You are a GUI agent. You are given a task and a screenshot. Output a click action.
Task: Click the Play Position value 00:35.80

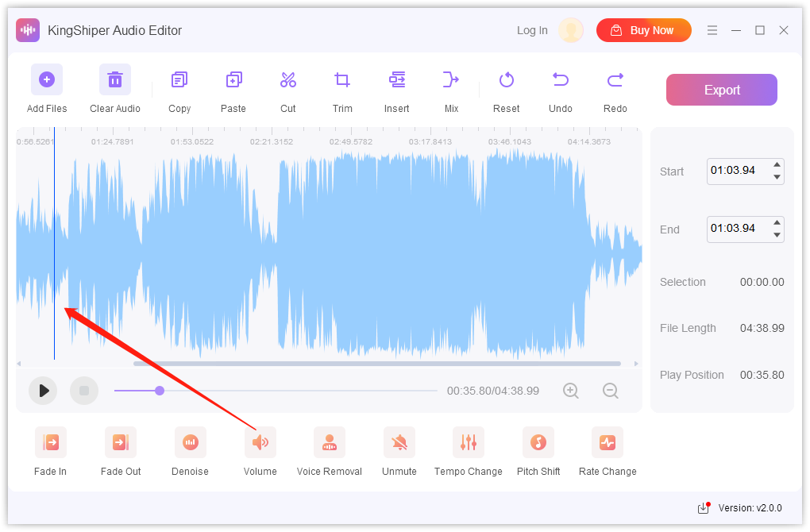coord(762,376)
